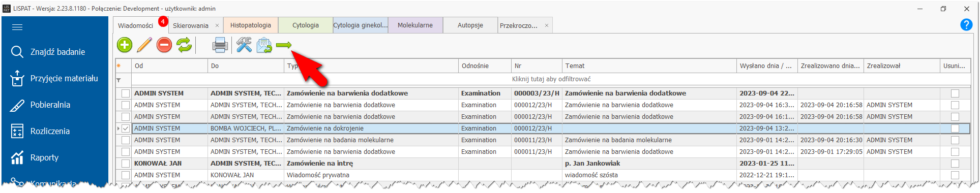Image resolution: width=980 pixels, height=193 pixels.
Task: Toggle the Usuni... checkbox in KONOWAŁ JAN row
Action: coord(955,164)
